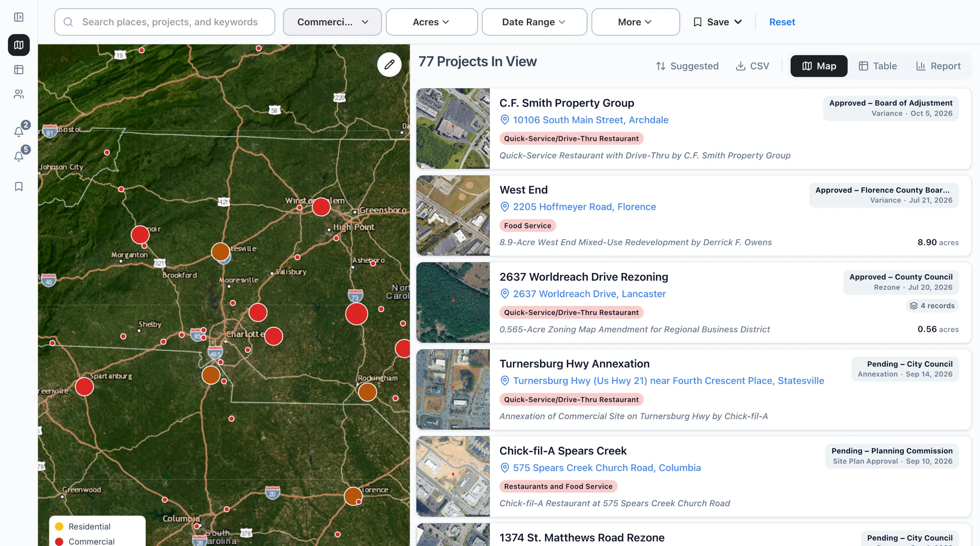Image resolution: width=980 pixels, height=546 pixels.
Task: Click Restaurants and Food Service tag
Action: pos(558,486)
